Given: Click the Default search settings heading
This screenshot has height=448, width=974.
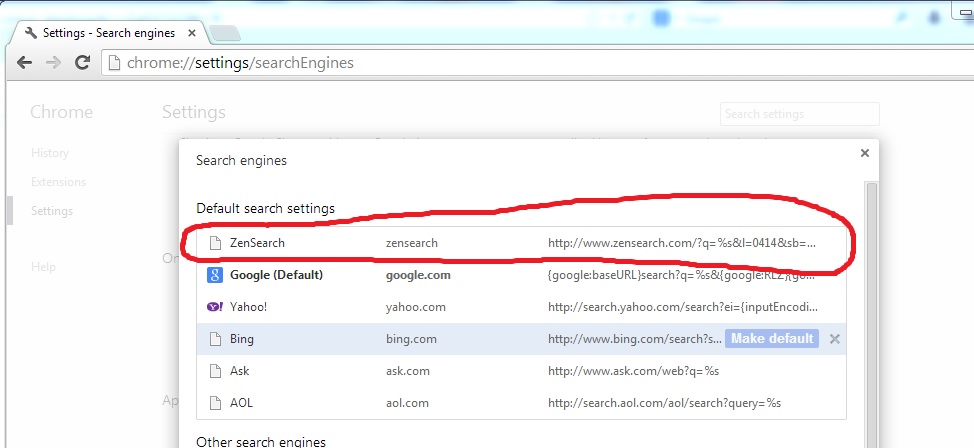Looking at the screenshot, I should [265, 208].
